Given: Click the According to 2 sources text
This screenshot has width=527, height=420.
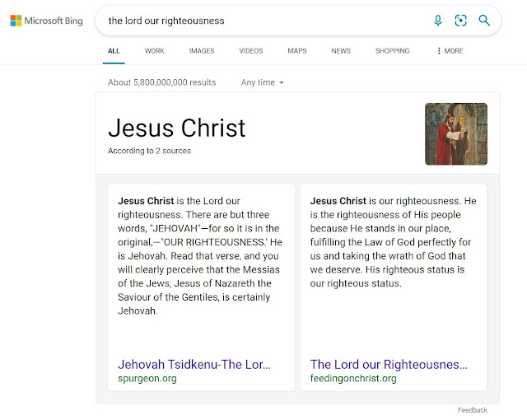Looking at the screenshot, I should [x=149, y=151].
